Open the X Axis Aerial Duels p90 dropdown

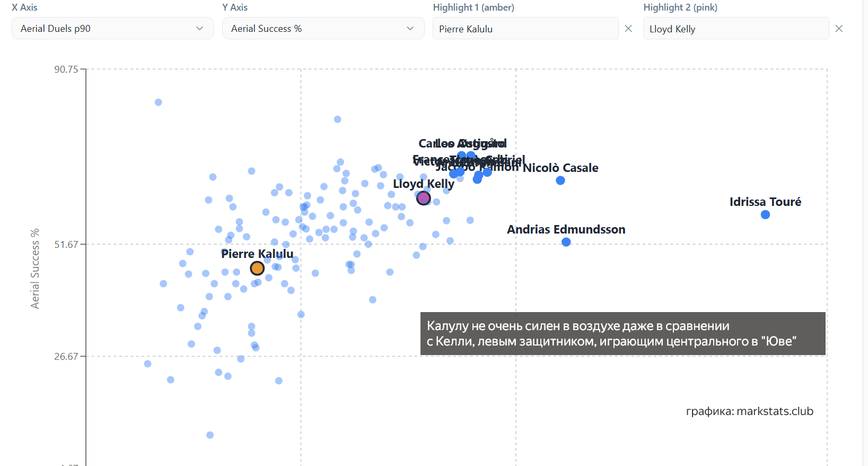(112, 29)
